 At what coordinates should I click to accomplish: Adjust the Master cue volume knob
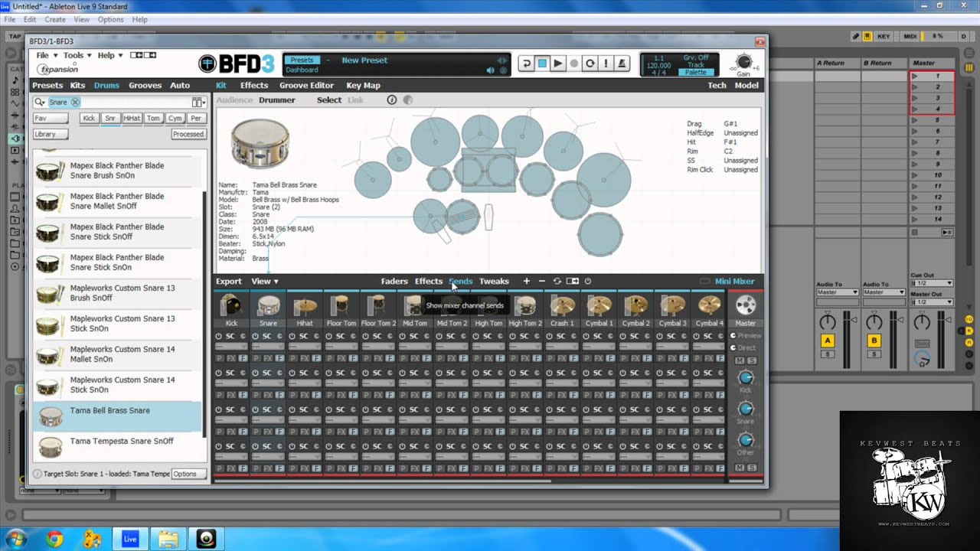point(923,357)
